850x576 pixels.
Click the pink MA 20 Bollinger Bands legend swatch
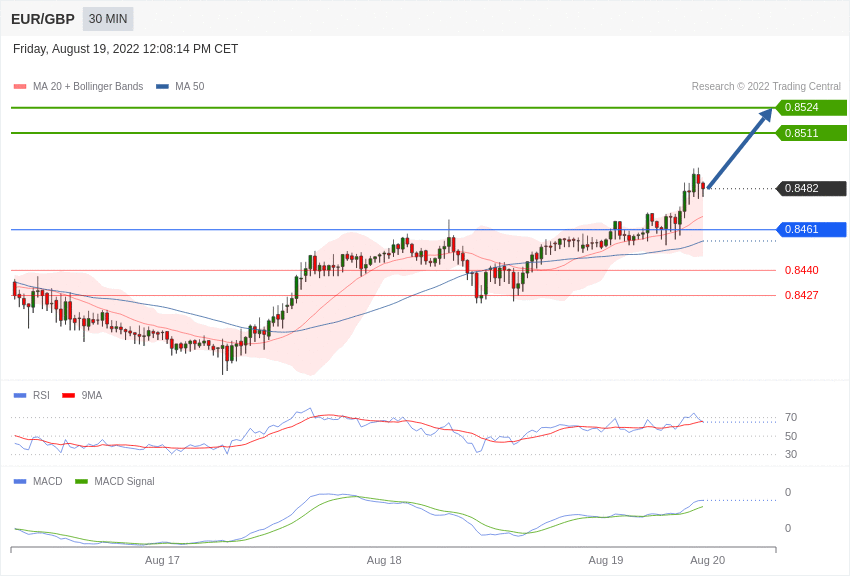pyautogui.click(x=20, y=87)
